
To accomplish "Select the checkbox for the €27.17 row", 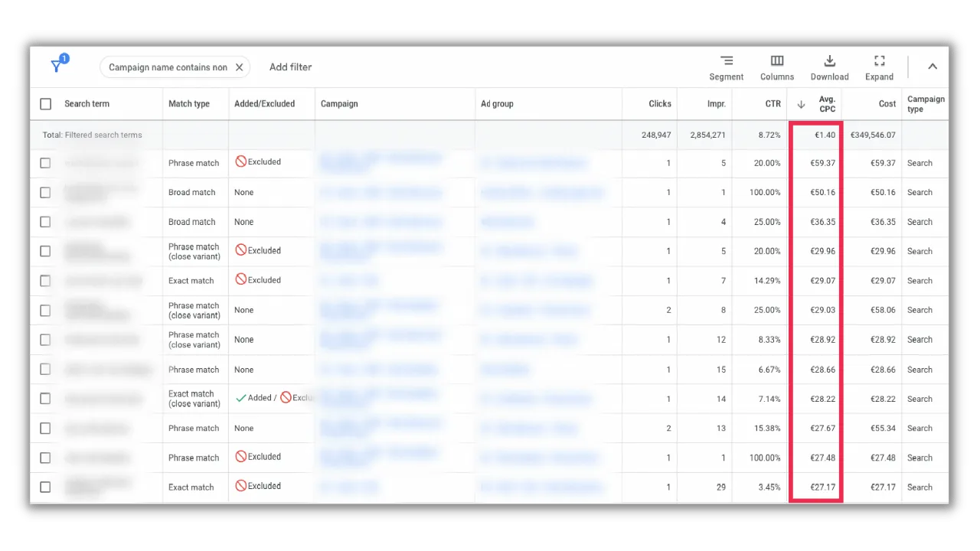I will click(x=45, y=487).
